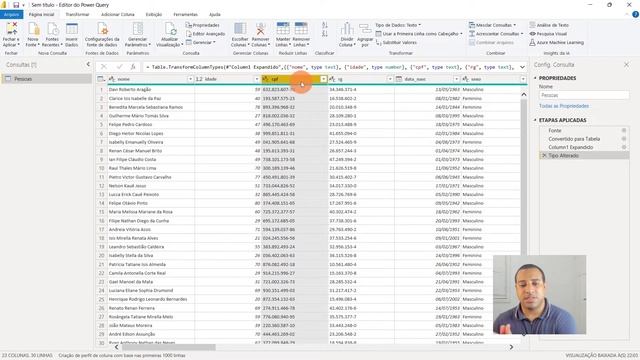The image size is (640, 360).
Task: Click the Nome input field
Action: pos(584,95)
